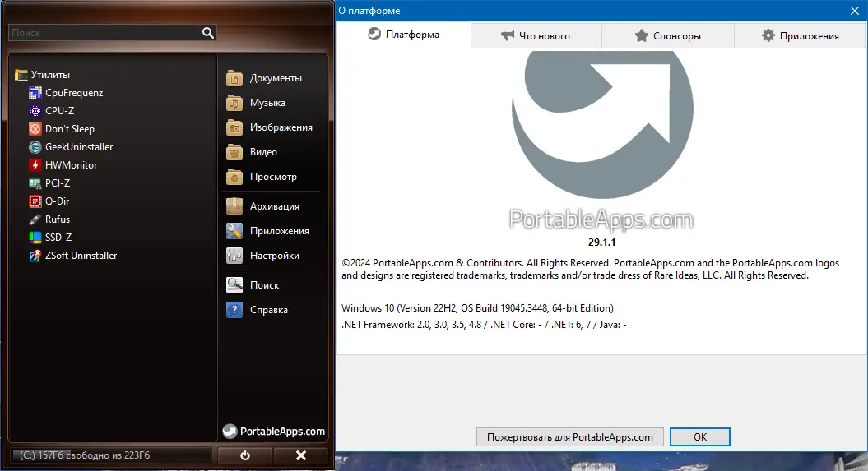This screenshot has width=868, height=471.
Task: Launch Q-Dir via its icon
Action: [35, 201]
